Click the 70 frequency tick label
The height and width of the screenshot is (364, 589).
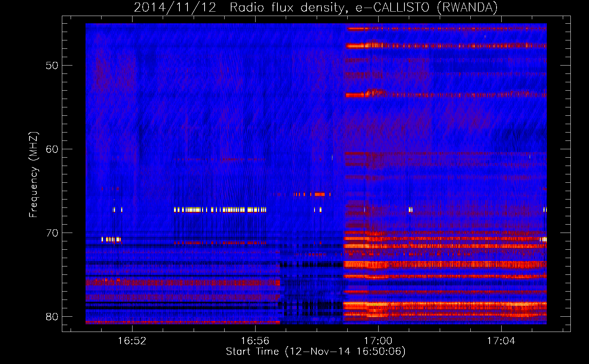[52, 233]
